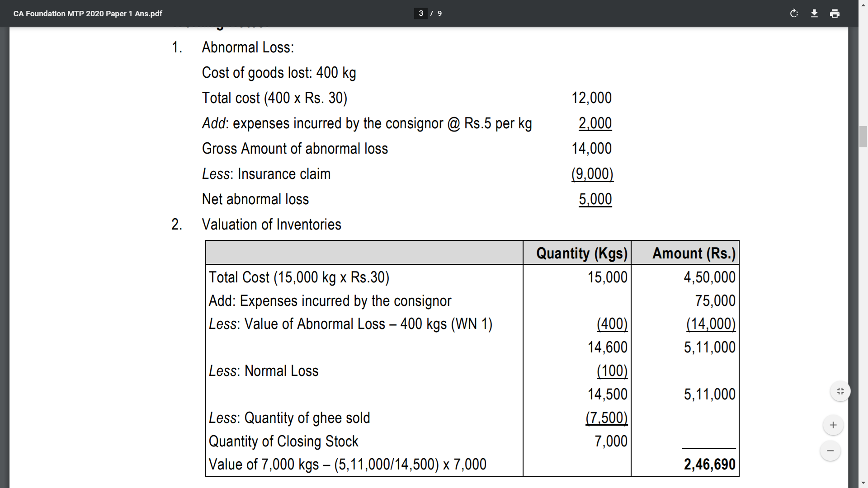Click the Less: Insurance claim text

266,174
